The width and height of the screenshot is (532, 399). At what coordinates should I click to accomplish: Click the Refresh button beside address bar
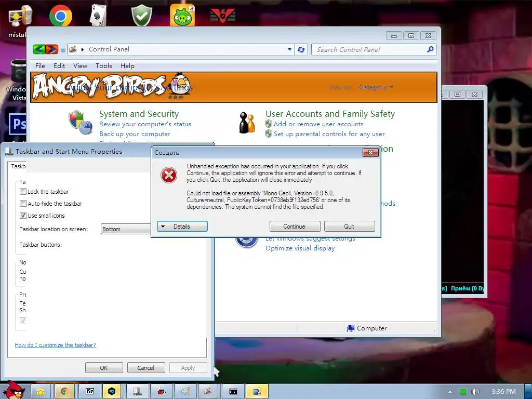pos(301,49)
